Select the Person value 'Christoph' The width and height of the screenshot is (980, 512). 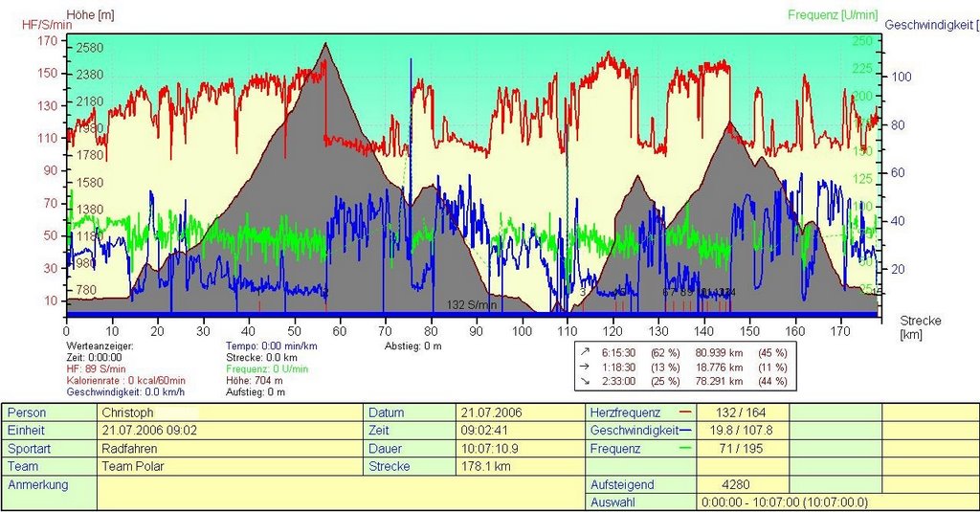(x=127, y=412)
